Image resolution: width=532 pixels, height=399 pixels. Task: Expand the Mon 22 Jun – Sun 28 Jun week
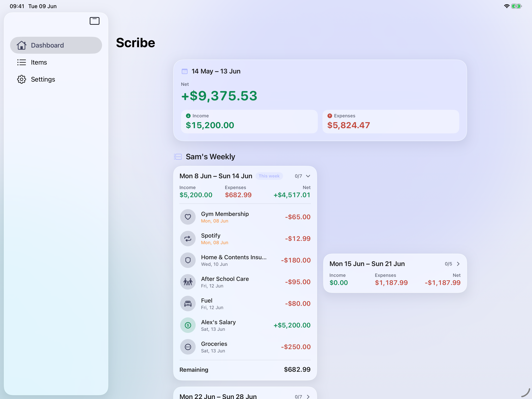click(x=308, y=397)
